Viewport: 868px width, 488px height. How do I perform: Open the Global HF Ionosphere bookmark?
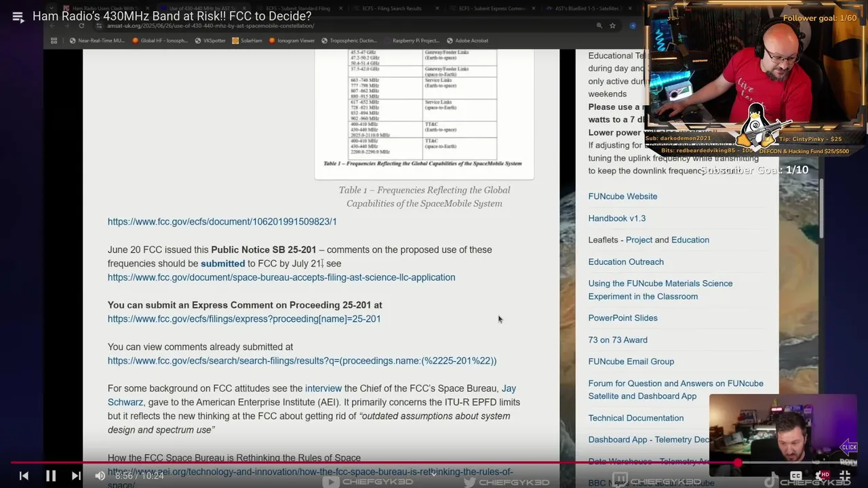160,41
